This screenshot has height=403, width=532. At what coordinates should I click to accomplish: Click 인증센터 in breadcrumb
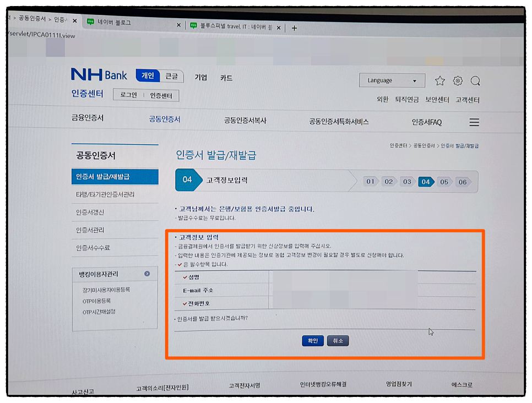tap(398, 145)
